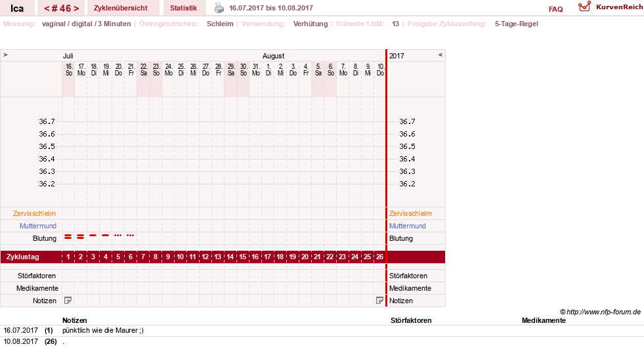This screenshot has height=359, width=644.
Task: Select cycle day 1 in Zyklustag row
Action: tap(68, 257)
